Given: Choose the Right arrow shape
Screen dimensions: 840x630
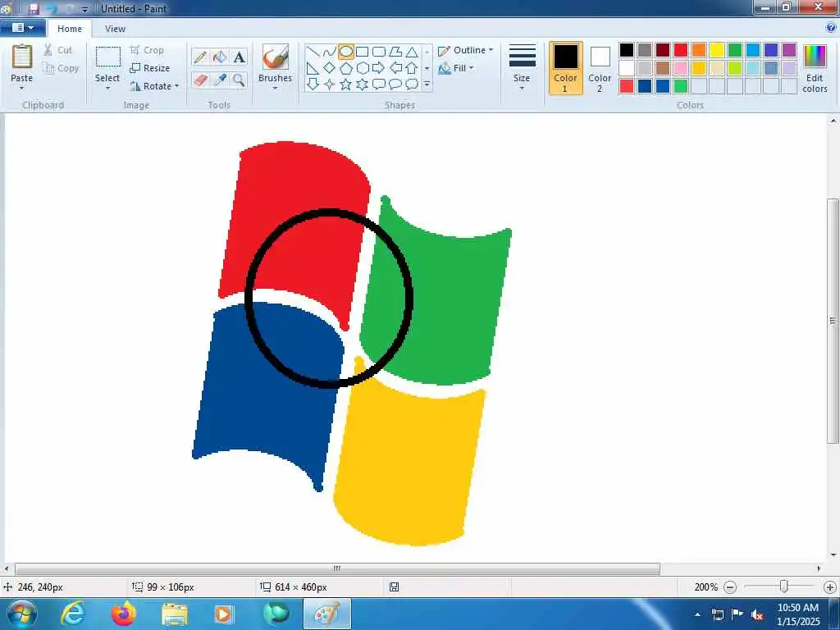Looking at the screenshot, I should point(379,68).
